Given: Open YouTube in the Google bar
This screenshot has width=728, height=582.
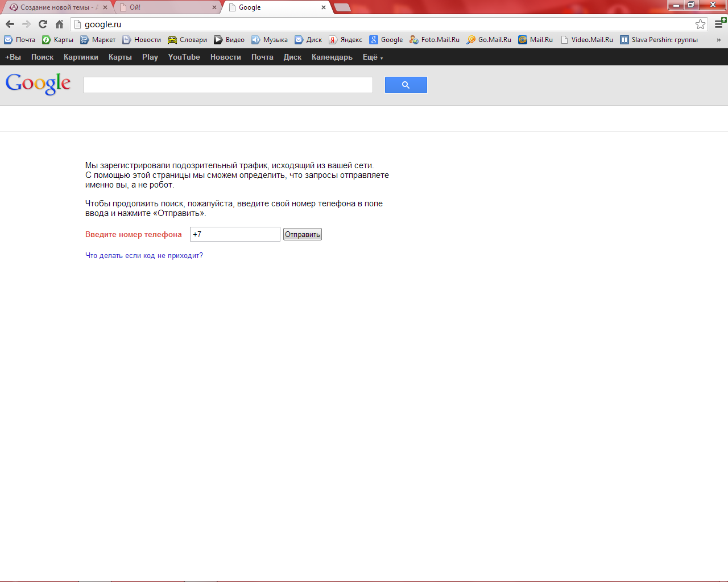Looking at the screenshot, I should 184,57.
